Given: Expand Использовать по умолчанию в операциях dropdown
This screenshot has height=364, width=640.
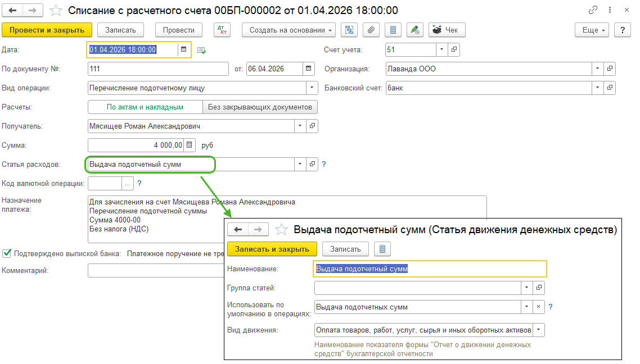Looking at the screenshot, I should point(526,307).
